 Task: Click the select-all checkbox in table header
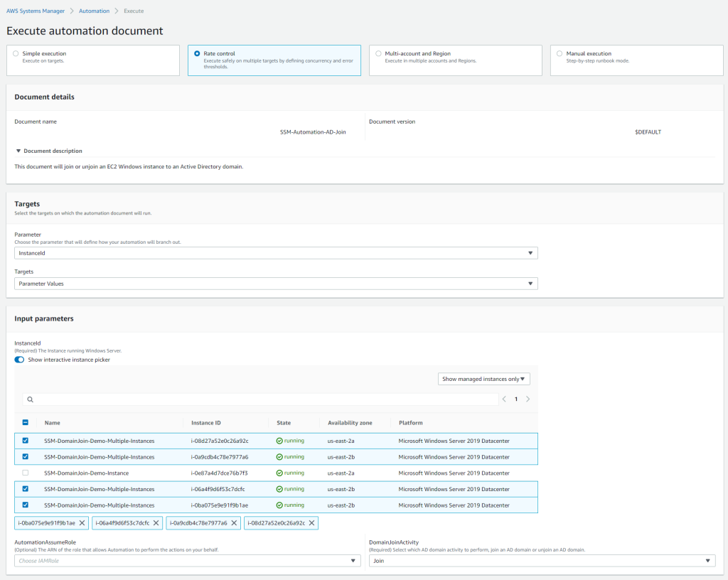26,422
